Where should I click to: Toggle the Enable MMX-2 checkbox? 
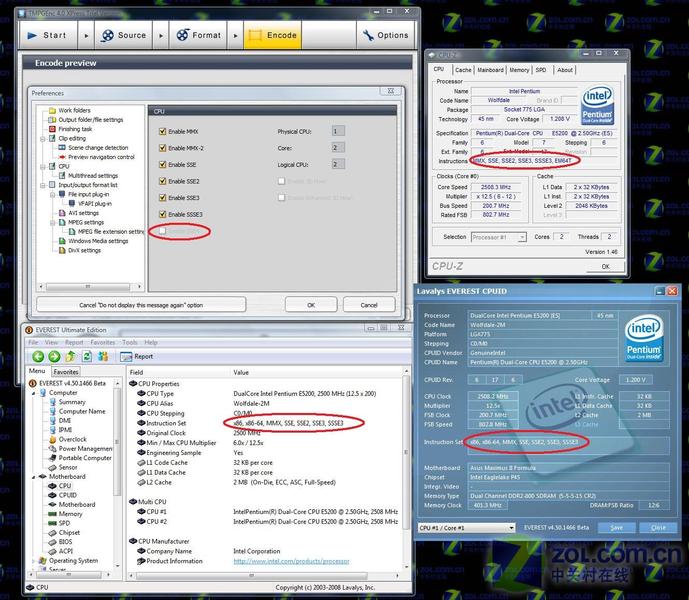point(163,148)
